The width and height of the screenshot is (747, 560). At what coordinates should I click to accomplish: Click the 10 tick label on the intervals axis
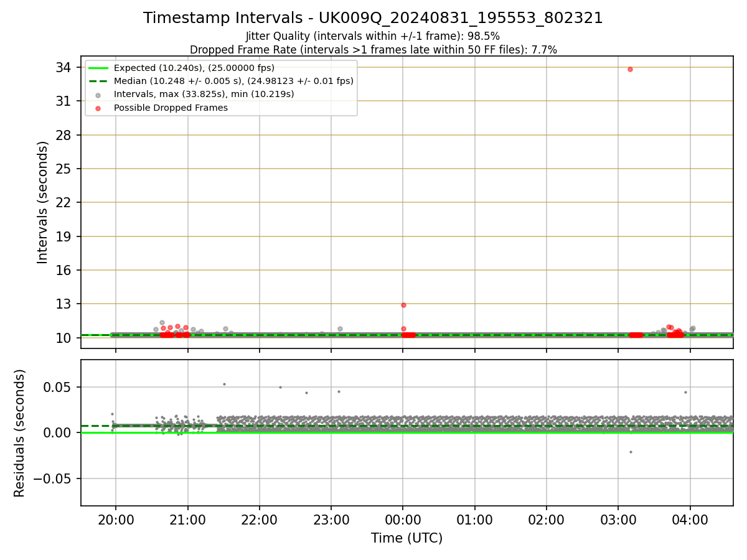click(64, 338)
